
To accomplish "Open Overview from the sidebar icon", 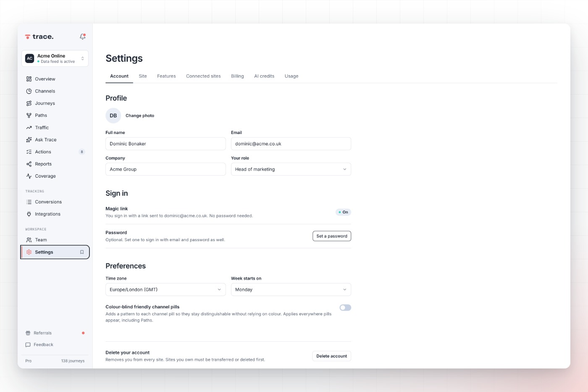I will [29, 79].
